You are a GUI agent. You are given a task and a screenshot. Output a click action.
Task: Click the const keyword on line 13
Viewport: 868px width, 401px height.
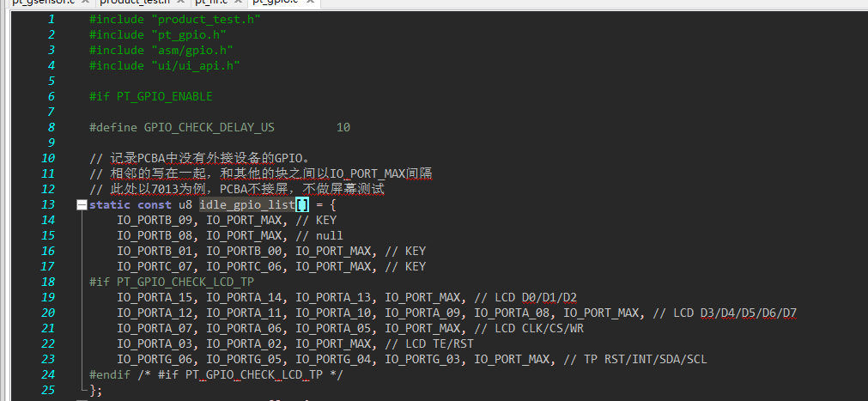pos(155,205)
